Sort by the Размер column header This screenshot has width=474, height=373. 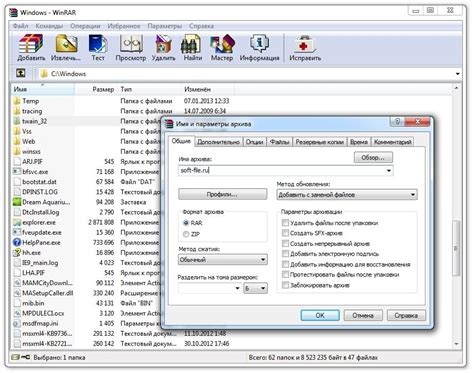pos(95,89)
